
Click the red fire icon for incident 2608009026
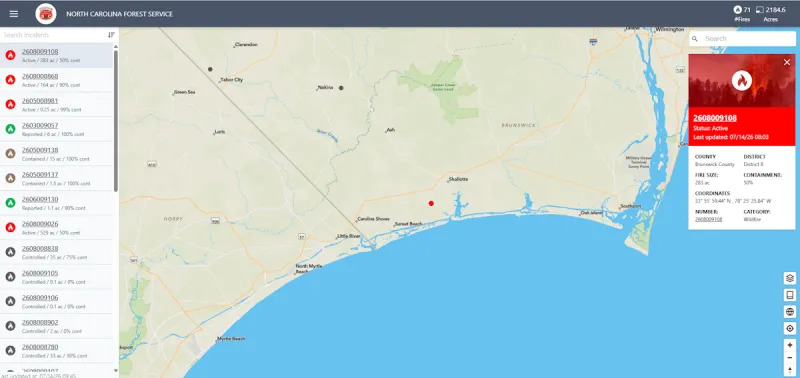point(10,228)
